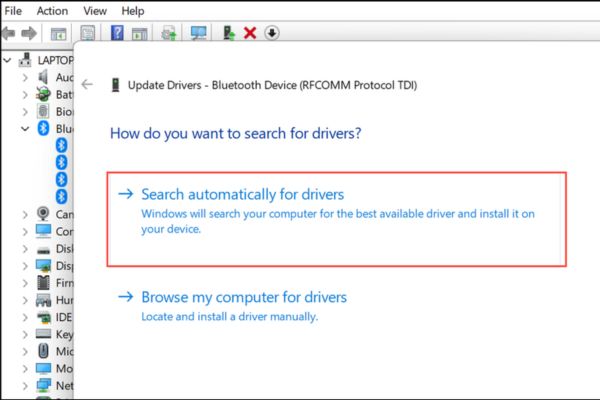Select the Human Interface Devices icon

43,300
